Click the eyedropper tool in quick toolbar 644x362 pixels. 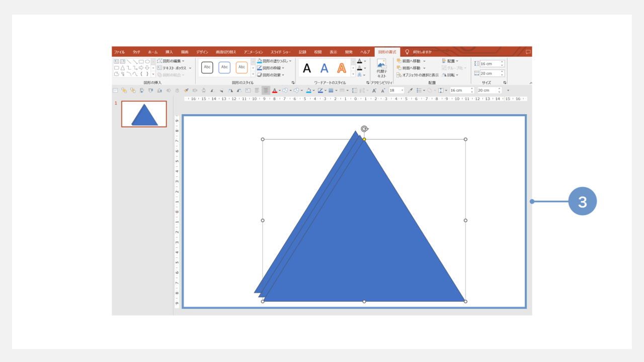pyautogui.click(x=410, y=90)
